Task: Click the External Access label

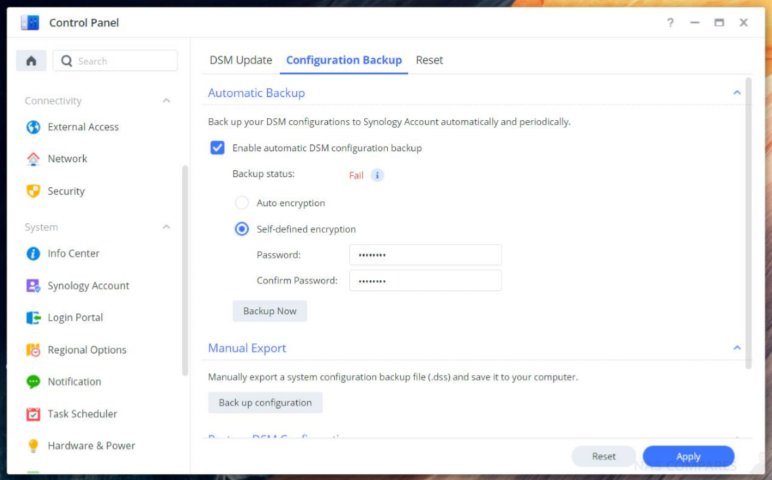Action: (83, 127)
